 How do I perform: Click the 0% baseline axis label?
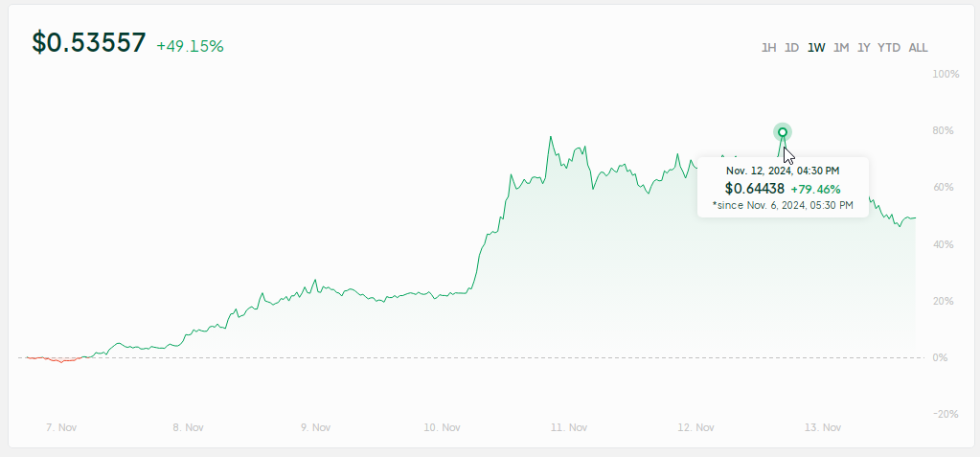point(940,357)
